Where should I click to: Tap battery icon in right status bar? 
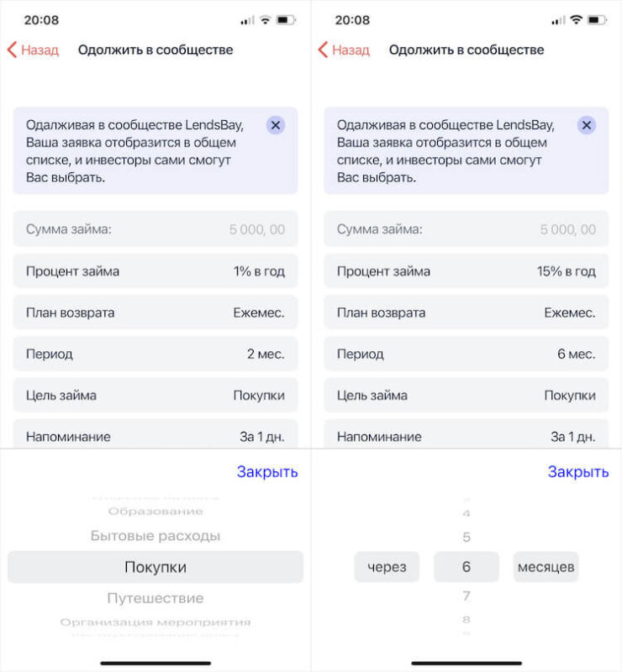pyautogui.click(x=597, y=19)
